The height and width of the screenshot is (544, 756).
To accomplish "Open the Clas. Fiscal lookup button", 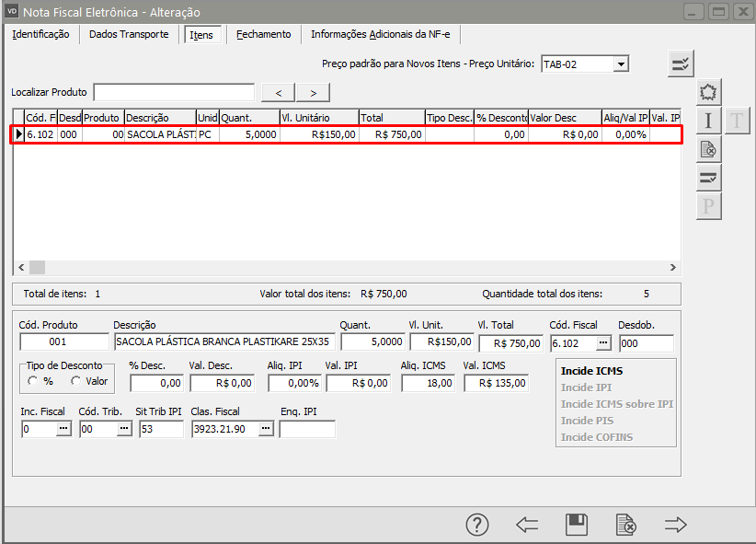I will pyautogui.click(x=266, y=429).
